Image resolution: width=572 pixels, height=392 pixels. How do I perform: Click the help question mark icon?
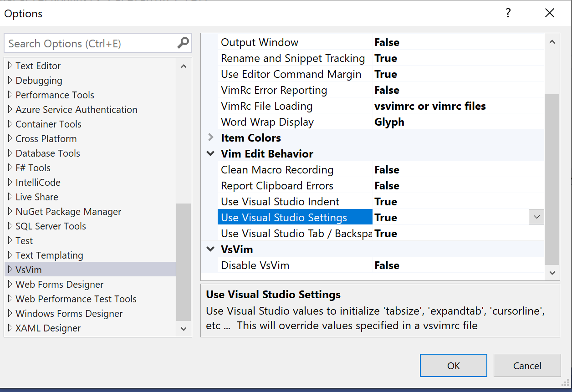[x=508, y=13]
